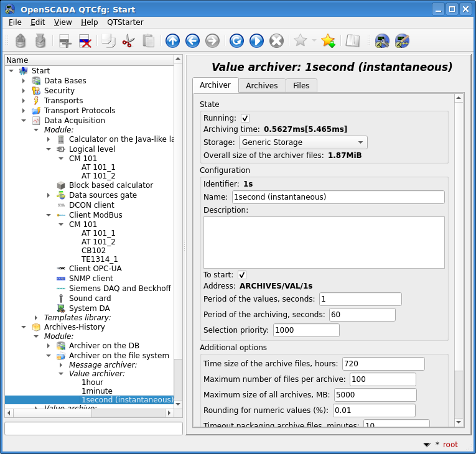
Task: Expand the Security tree node
Action: [x=24, y=91]
